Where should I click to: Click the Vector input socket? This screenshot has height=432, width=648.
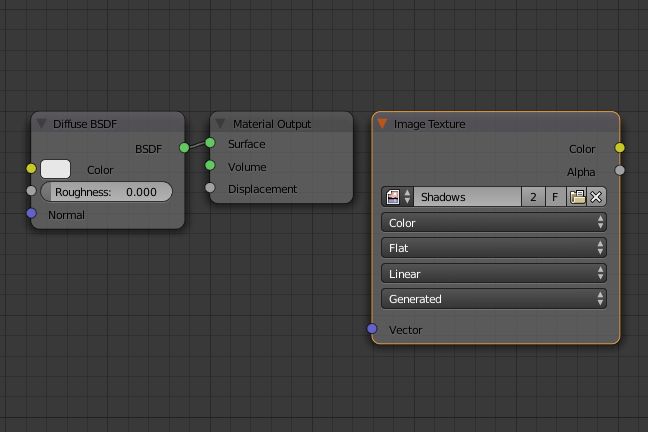pyautogui.click(x=372, y=329)
